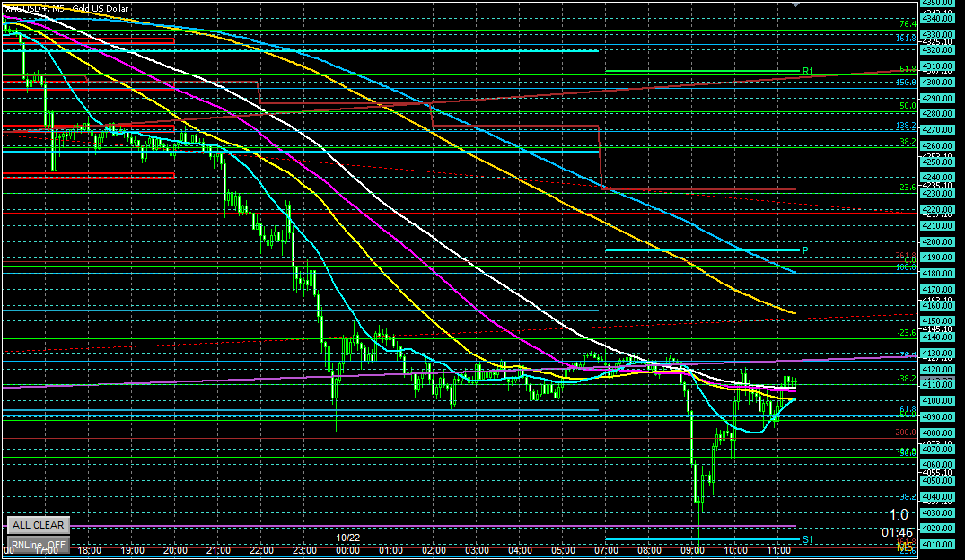Image resolution: width=965 pixels, height=560 pixels.
Task: Click the 18:00 time axis label
Action: tap(89, 549)
